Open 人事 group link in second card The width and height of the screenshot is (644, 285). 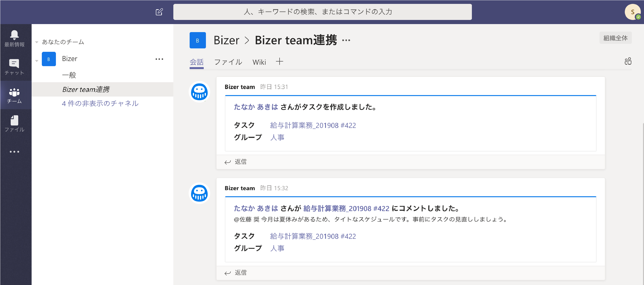coord(277,248)
